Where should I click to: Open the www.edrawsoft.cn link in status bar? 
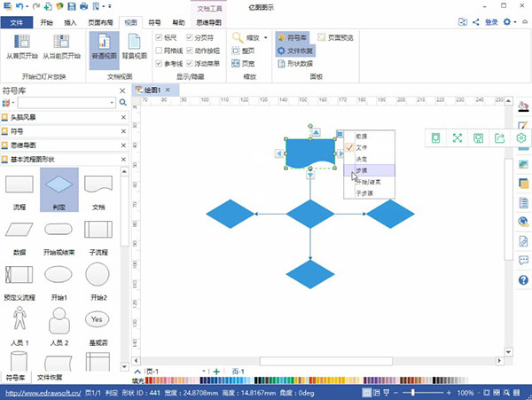click(x=42, y=392)
